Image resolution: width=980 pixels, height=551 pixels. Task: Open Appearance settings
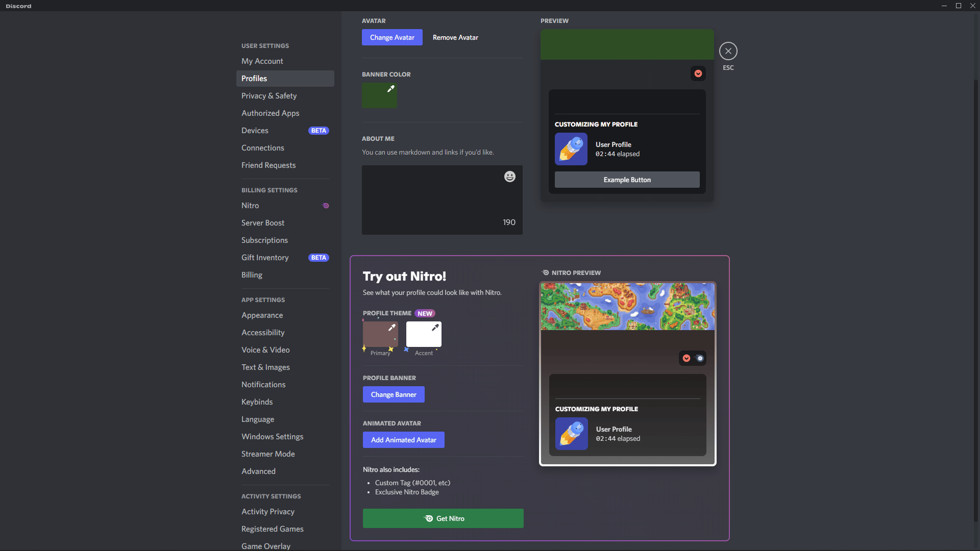tap(285, 315)
